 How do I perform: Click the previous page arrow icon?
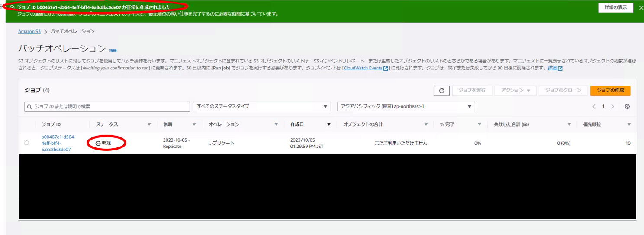(x=594, y=107)
